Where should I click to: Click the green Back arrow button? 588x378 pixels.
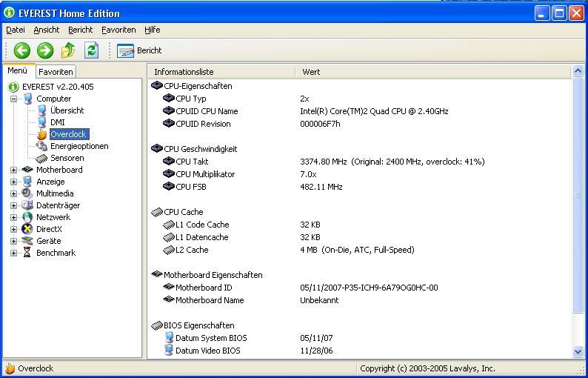point(22,50)
